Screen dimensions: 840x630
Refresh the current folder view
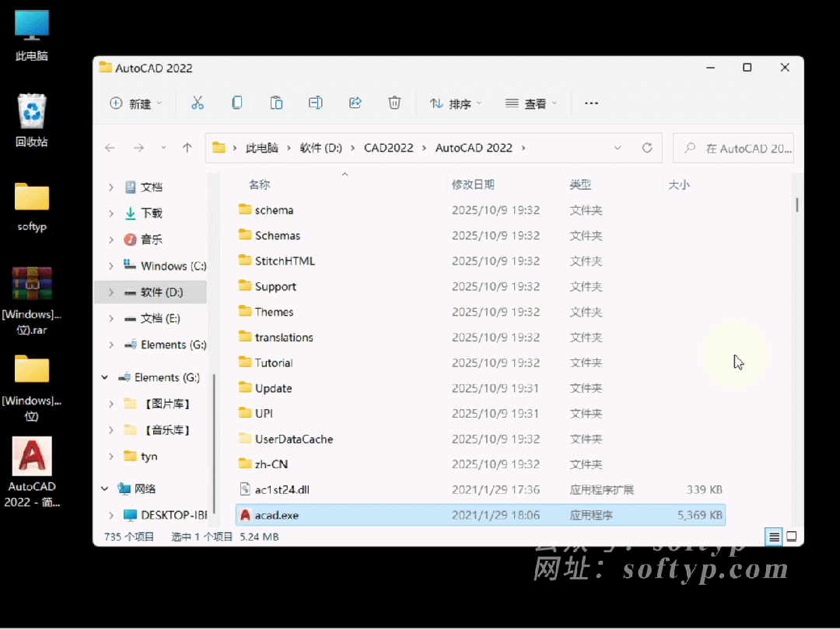click(647, 148)
